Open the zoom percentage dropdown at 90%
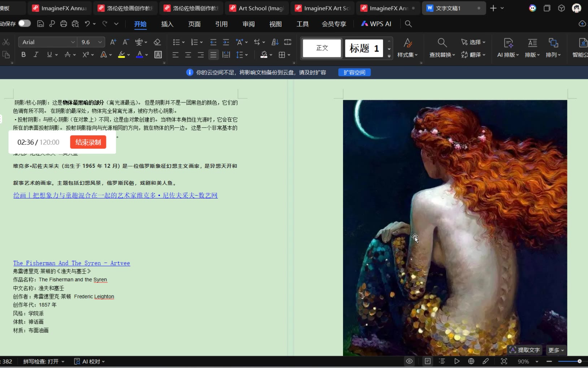This screenshot has width=588, height=368. click(537, 361)
